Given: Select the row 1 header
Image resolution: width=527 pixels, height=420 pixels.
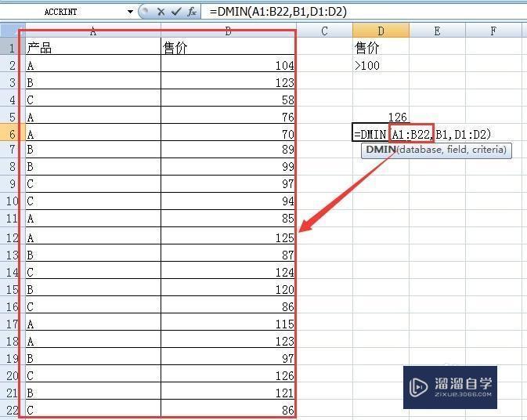Looking at the screenshot, I should (x=13, y=46).
